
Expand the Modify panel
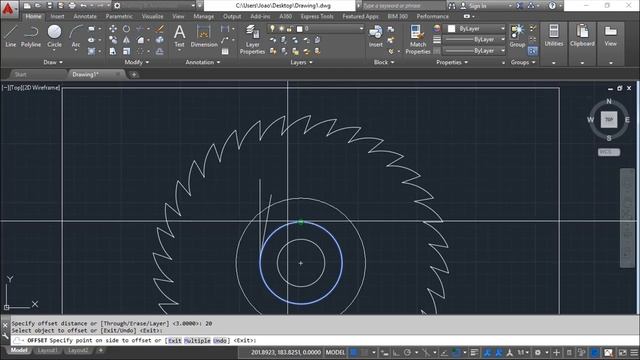pyautogui.click(x=137, y=62)
